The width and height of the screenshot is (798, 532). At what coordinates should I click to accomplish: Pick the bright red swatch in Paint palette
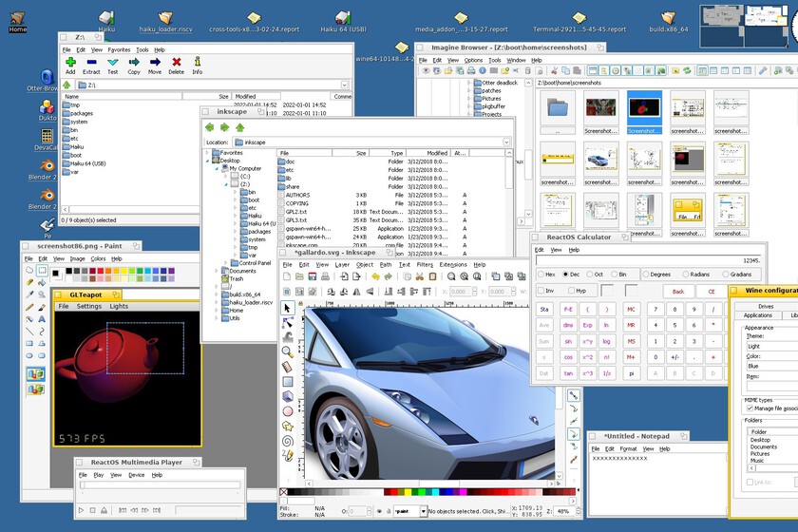pyautogui.click(x=101, y=272)
